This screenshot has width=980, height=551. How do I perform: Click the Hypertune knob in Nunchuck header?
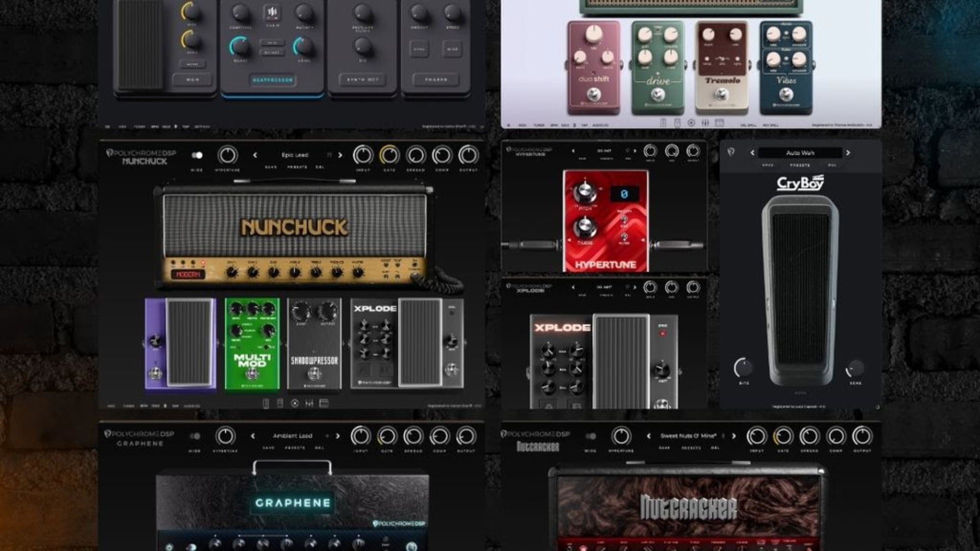228,155
